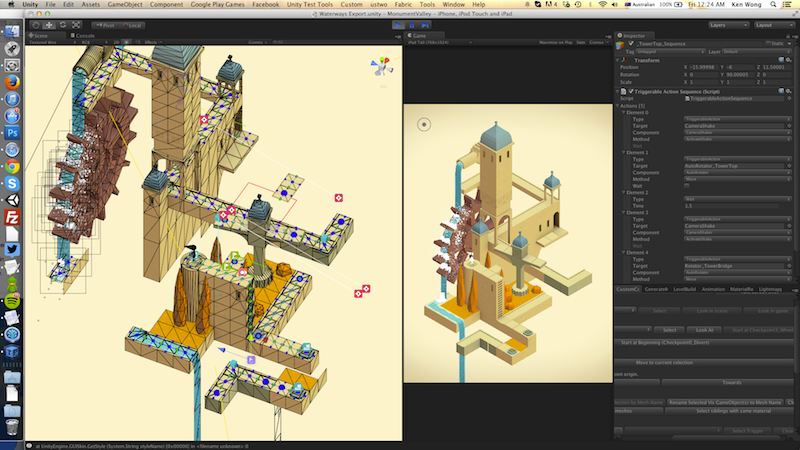Open Spotify from the Dock

click(12, 301)
